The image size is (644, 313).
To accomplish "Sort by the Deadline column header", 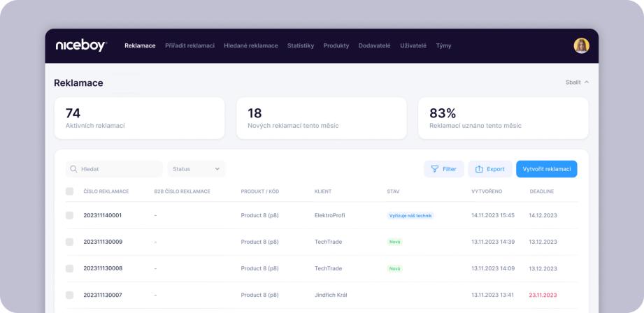I will (x=542, y=191).
